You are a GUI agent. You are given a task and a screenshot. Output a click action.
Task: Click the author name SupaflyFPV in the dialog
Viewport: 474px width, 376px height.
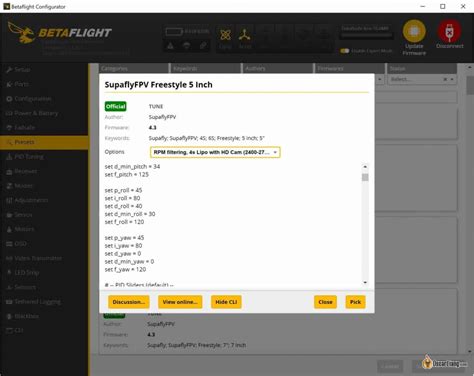(162, 117)
